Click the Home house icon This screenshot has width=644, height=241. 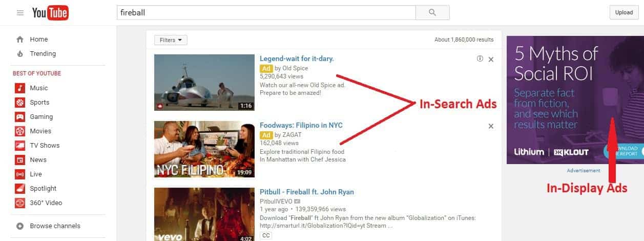(20, 39)
